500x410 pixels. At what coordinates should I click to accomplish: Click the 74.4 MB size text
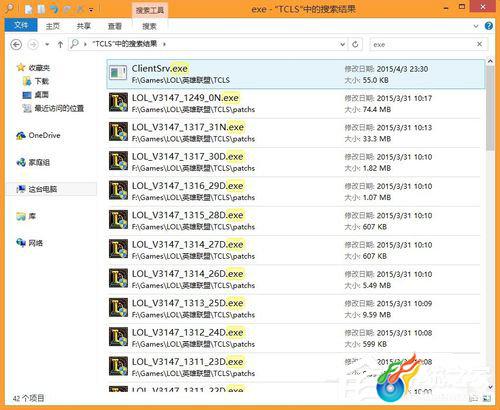point(377,109)
